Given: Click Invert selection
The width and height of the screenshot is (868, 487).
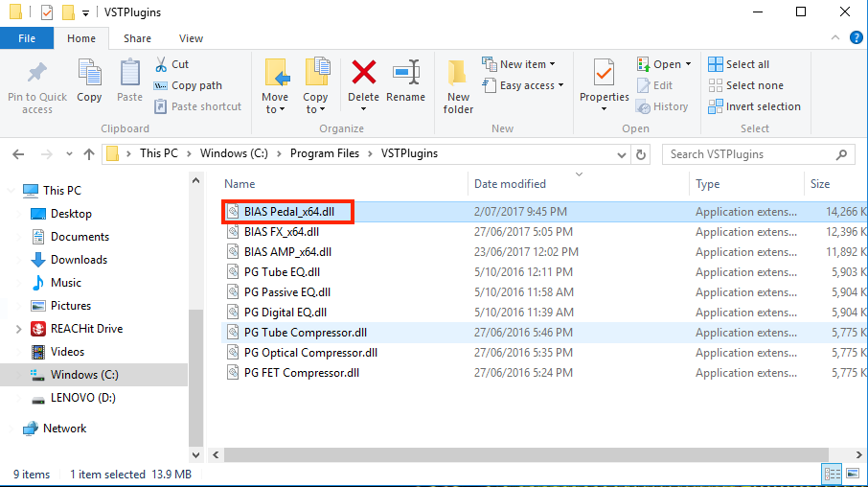Looking at the screenshot, I should pos(754,106).
